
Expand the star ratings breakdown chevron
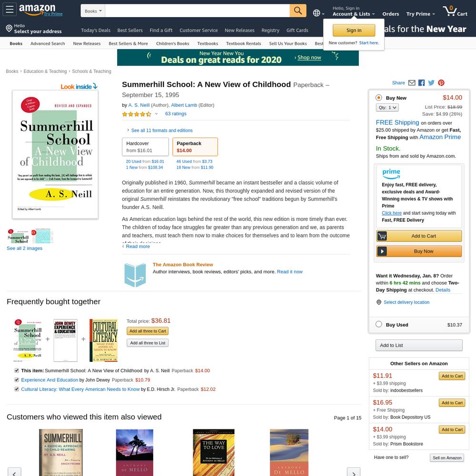[x=156, y=114]
